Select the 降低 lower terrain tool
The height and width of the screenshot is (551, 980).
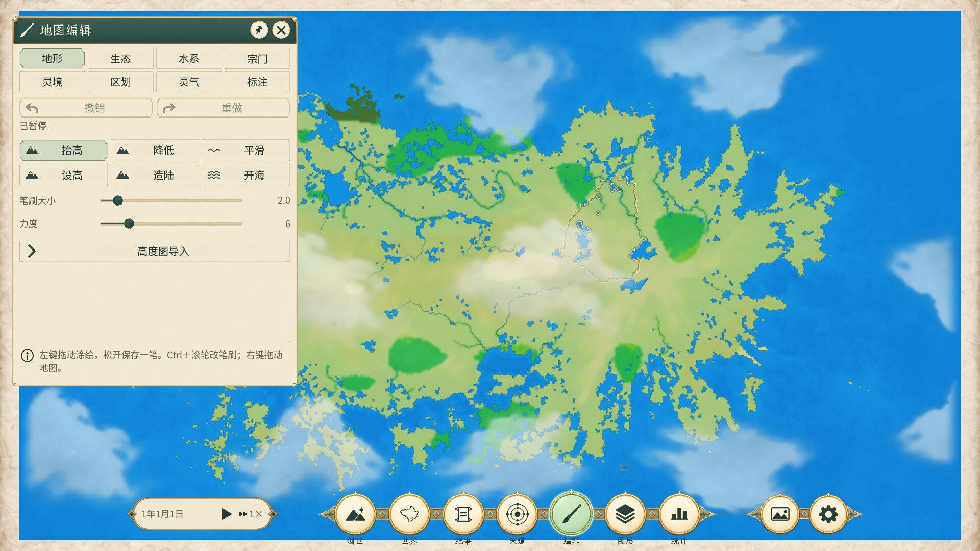155,151
